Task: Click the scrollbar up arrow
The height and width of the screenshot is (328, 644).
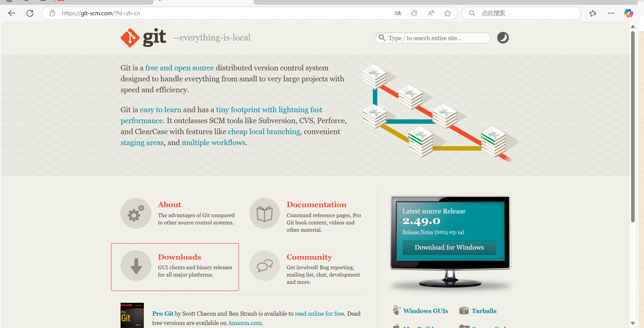Action: click(x=633, y=27)
